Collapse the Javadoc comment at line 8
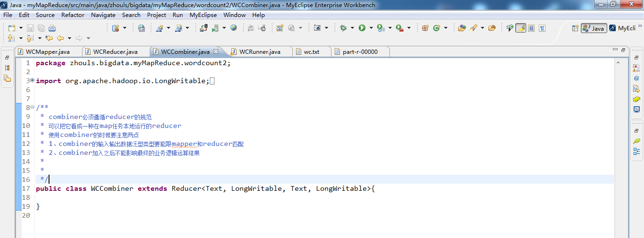Image resolution: width=644 pixels, height=238 pixels. point(32,108)
